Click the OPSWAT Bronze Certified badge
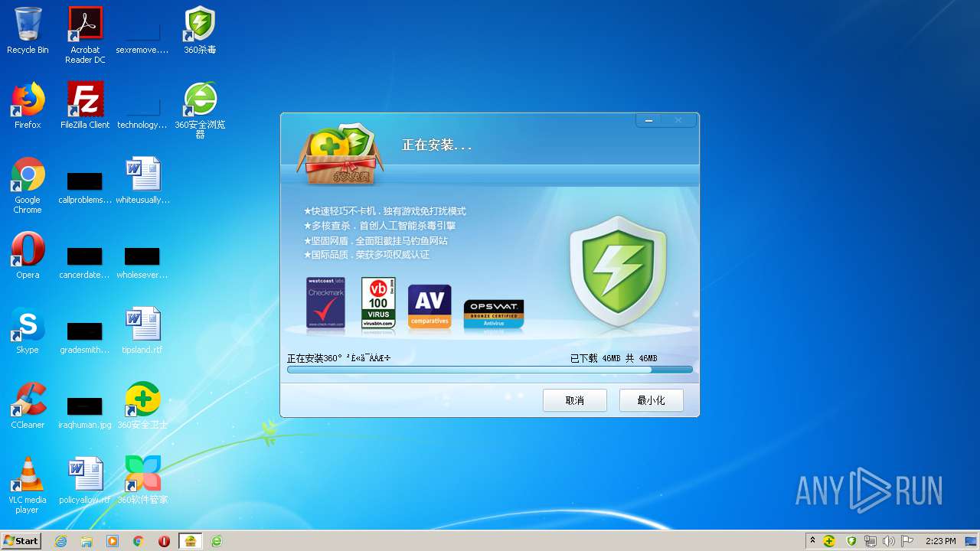 tap(494, 315)
